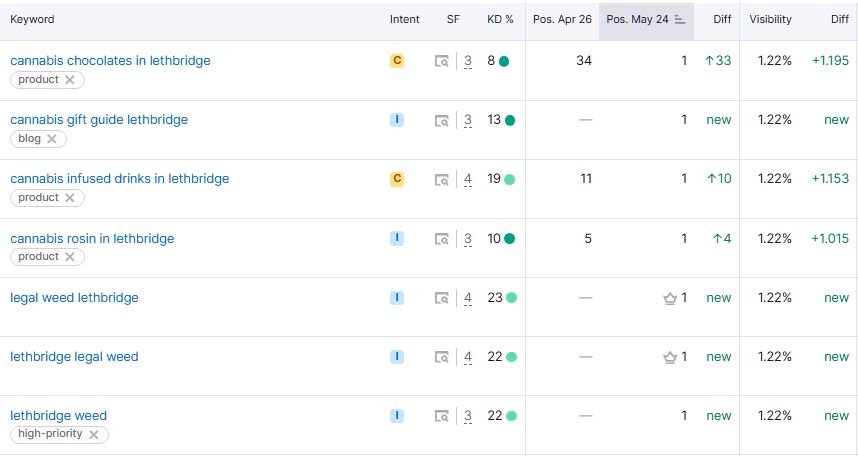Open cannabis infused drinks in lethbridge keyword
The image size is (858, 456).
119,179
